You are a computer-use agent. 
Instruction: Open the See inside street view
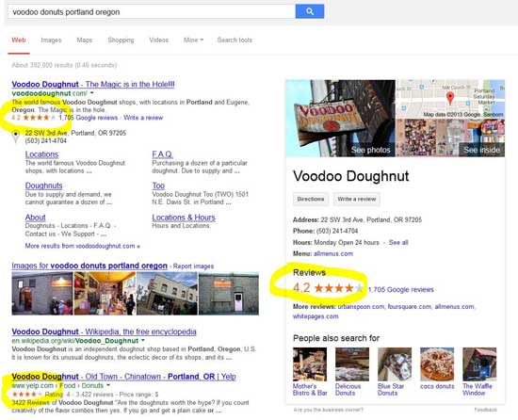pyautogui.click(x=481, y=150)
